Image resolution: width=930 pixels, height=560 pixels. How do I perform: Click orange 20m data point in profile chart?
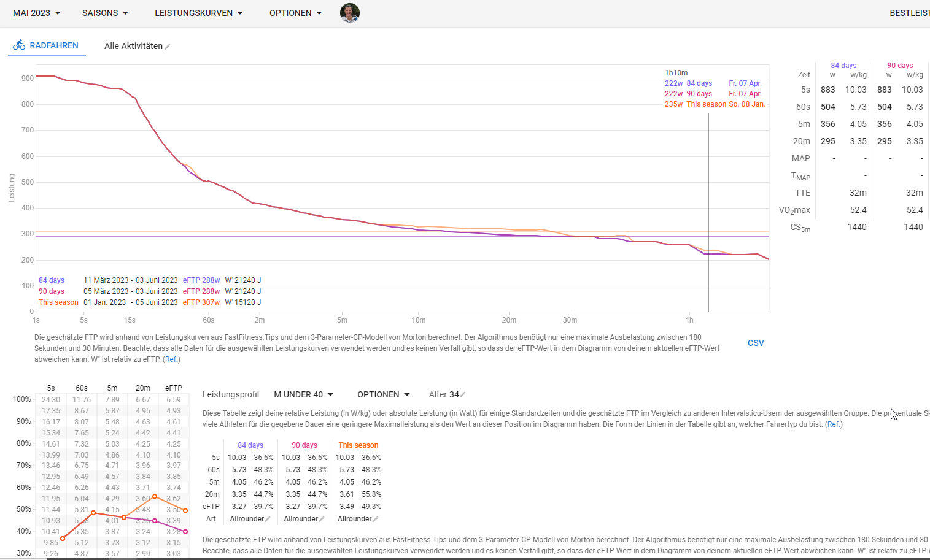tap(155, 496)
